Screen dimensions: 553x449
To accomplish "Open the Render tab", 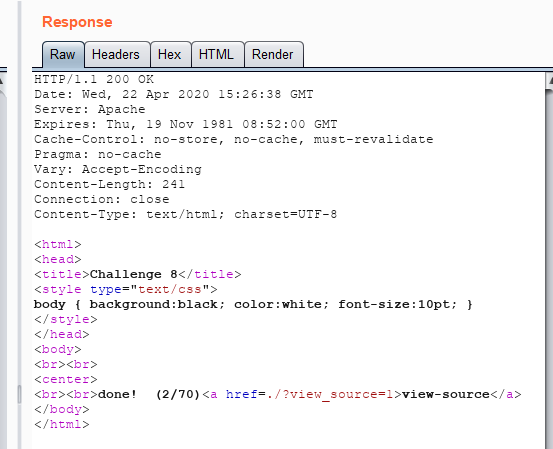I will coord(274,55).
